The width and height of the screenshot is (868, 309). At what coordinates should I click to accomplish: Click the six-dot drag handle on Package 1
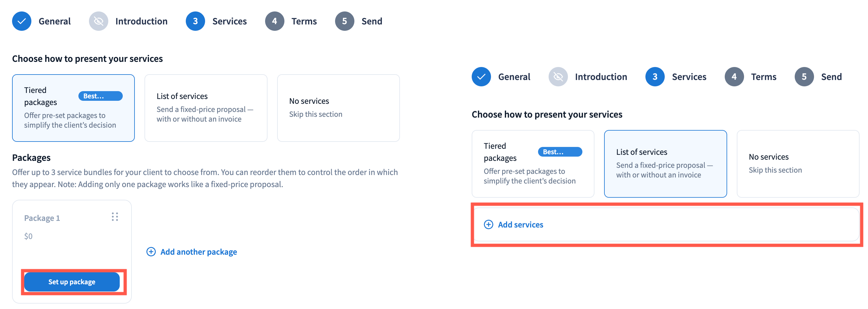[115, 217]
